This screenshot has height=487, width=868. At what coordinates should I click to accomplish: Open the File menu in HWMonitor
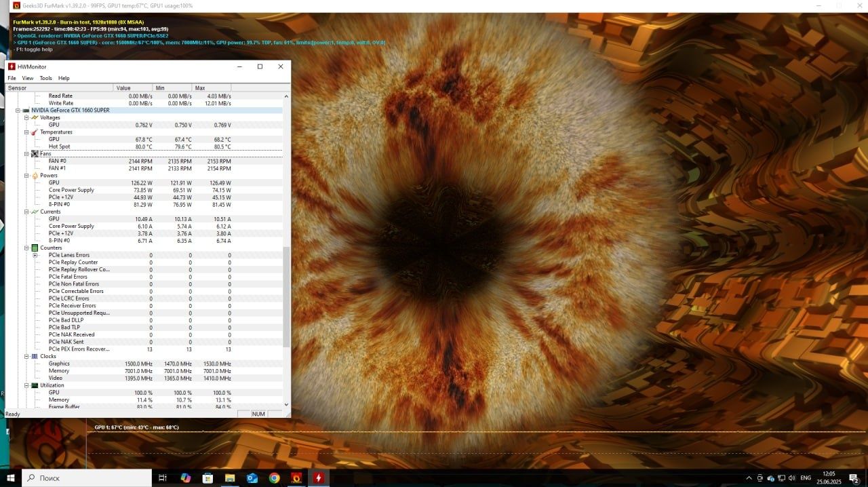click(x=12, y=78)
